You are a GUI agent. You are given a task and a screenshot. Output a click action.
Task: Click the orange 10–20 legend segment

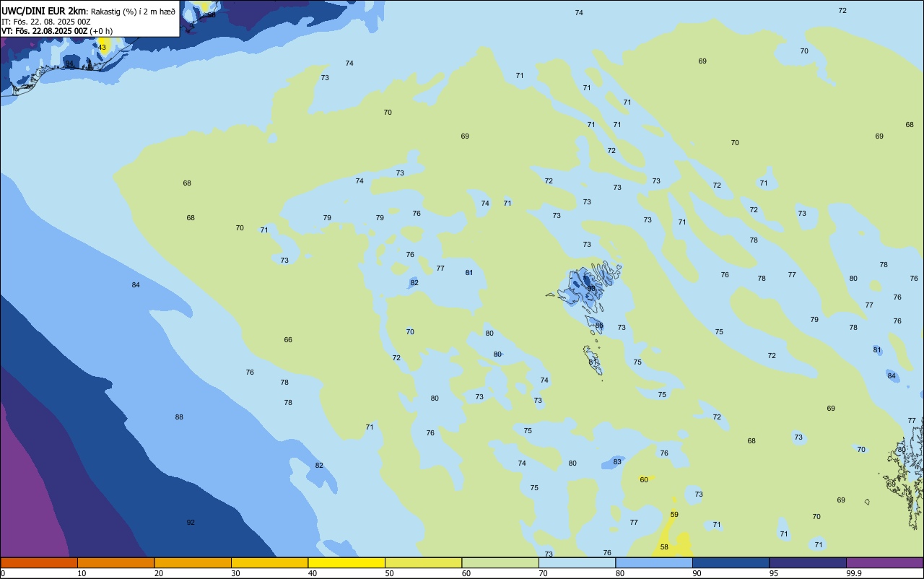(115, 562)
